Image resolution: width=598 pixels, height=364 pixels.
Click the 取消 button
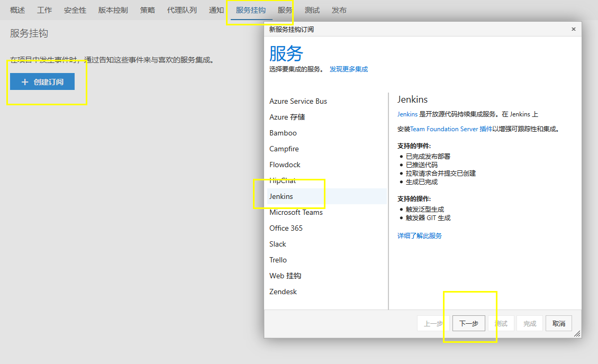click(559, 324)
